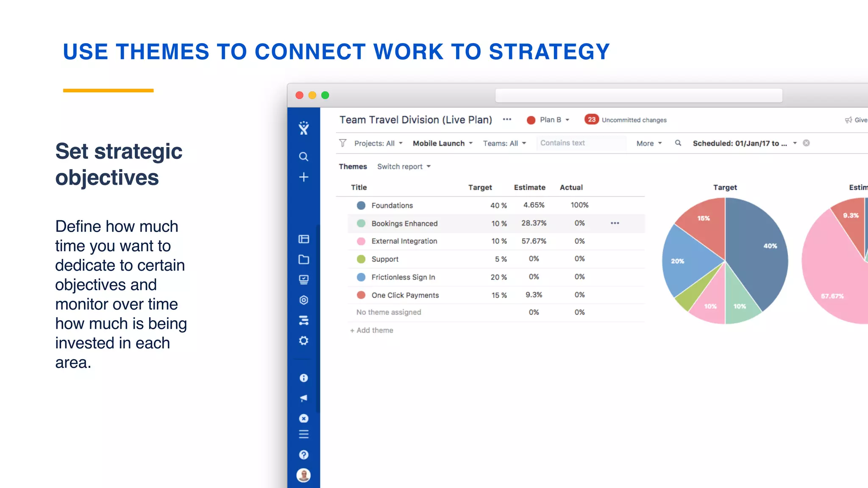This screenshot has height=488, width=868.
Task: Open the roadmap bars sidebar icon
Action: tap(303, 320)
